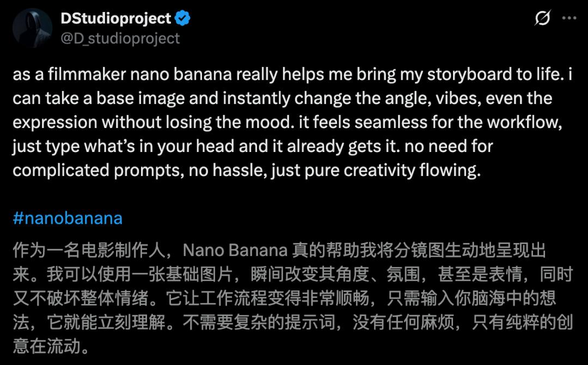Open the DStudioproject display name link

tap(116, 19)
